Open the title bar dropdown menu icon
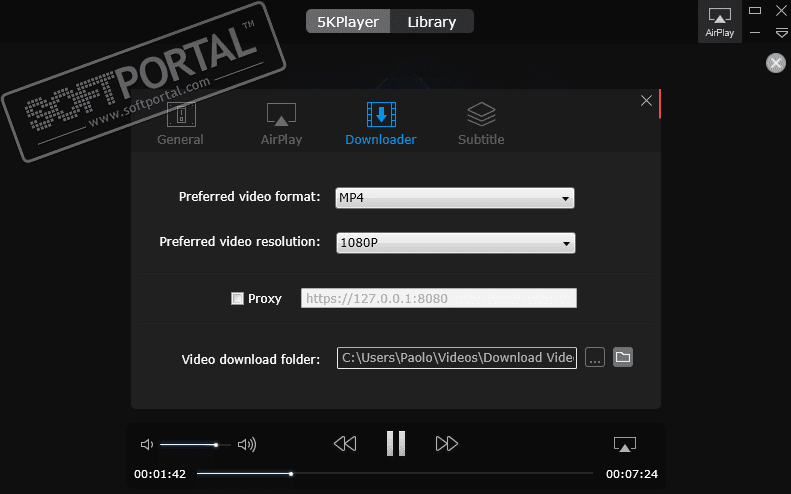Screen dimensions: 791x494 (x=781, y=33)
